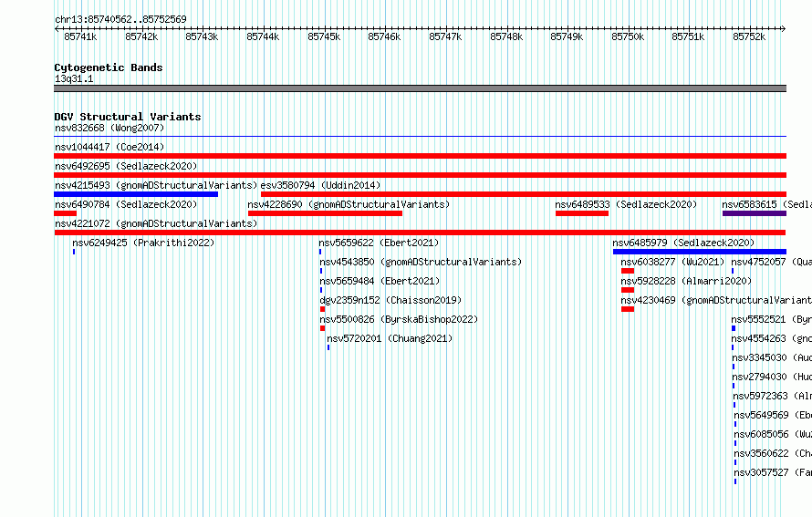The width and height of the screenshot is (812, 517).
Task: Open the nsv4543850 gnomAD variant label
Action: coord(421,262)
